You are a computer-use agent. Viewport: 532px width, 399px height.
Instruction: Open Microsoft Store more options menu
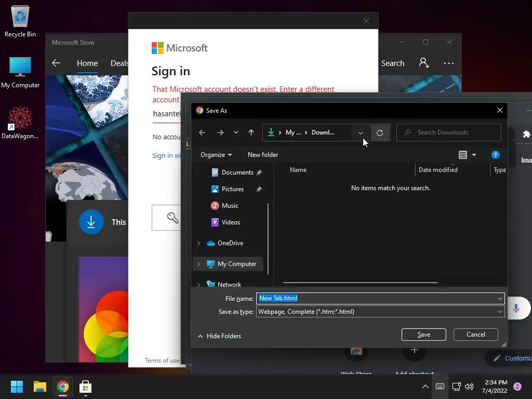[448, 63]
